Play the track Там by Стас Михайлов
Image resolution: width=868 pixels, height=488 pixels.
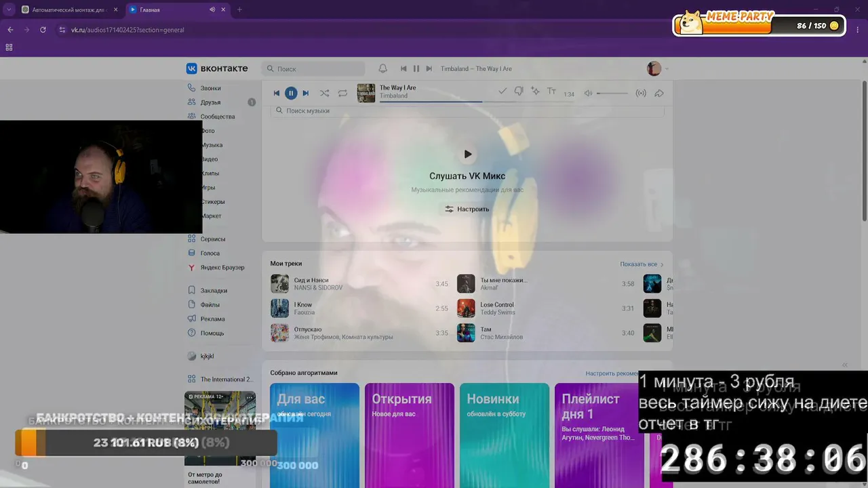(546, 333)
